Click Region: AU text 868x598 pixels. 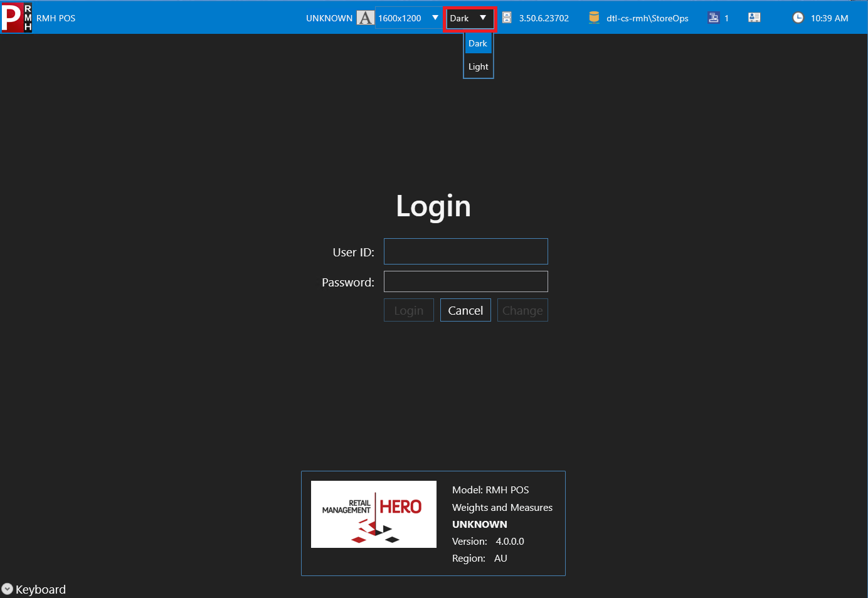(480, 558)
